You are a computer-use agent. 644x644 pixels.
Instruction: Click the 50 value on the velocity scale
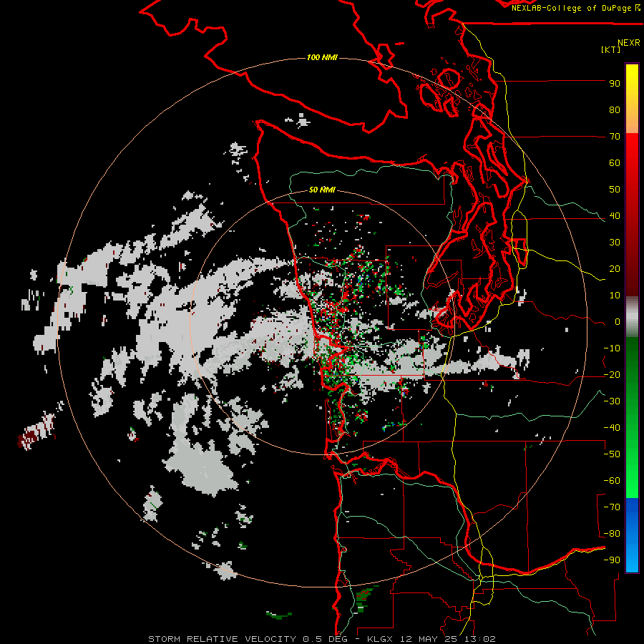click(615, 190)
